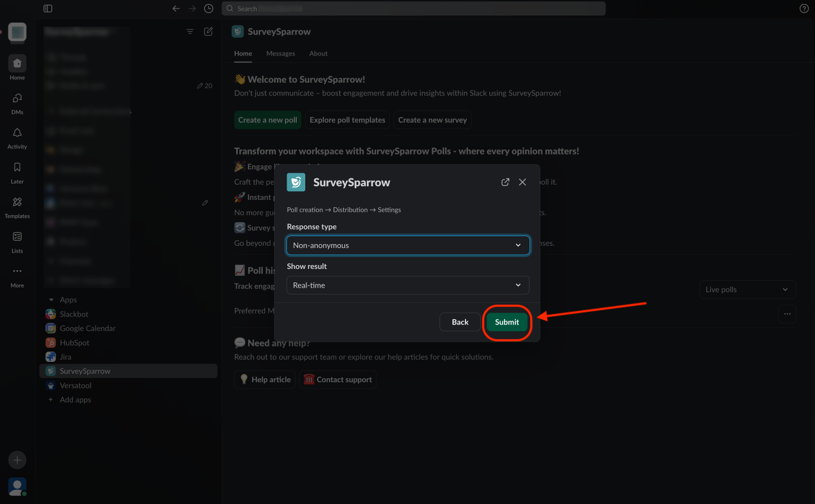This screenshot has height=504, width=815.
Task: Open the Templates icon in the sidebar
Action: pos(17,206)
